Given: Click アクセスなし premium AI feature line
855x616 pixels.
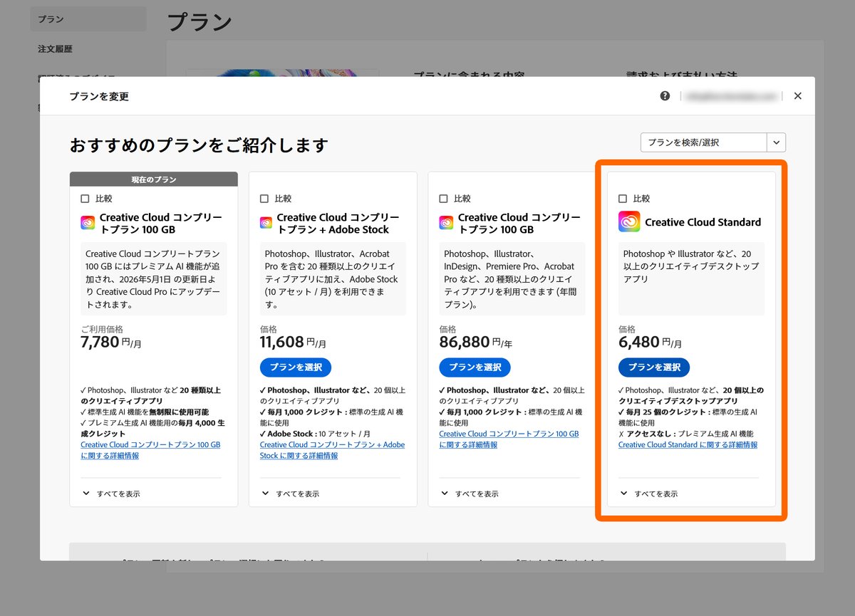Looking at the screenshot, I should tap(685, 434).
